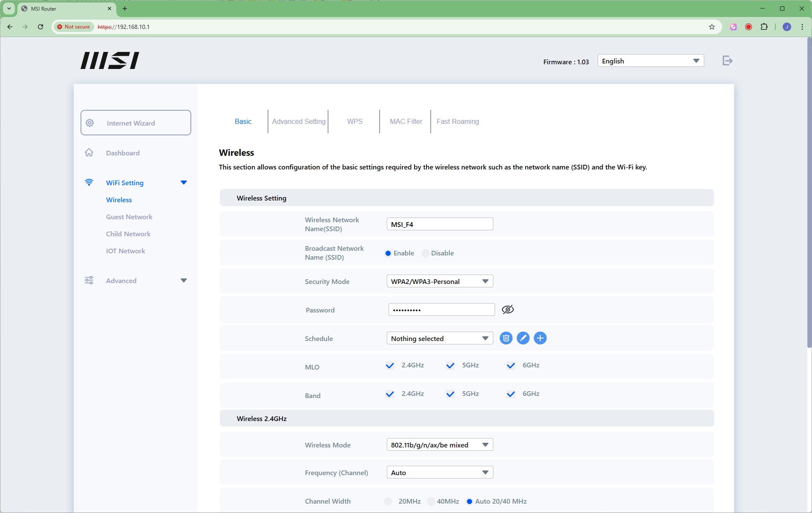Select Disable for Broadcast Network Name

coord(425,253)
